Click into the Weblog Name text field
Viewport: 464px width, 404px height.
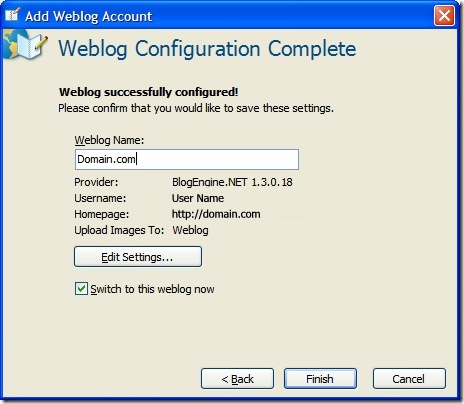point(187,159)
